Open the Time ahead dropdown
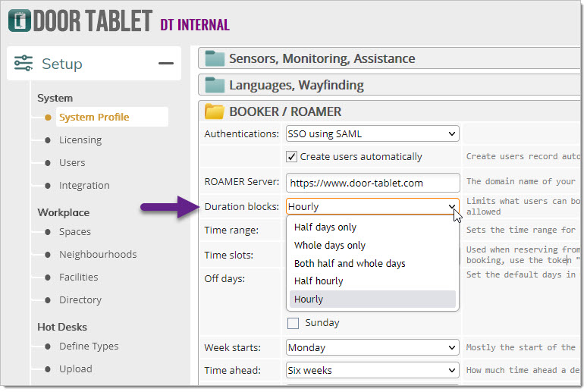Image resolution: width=587 pixels, height=392 pixels. [372, 371]
